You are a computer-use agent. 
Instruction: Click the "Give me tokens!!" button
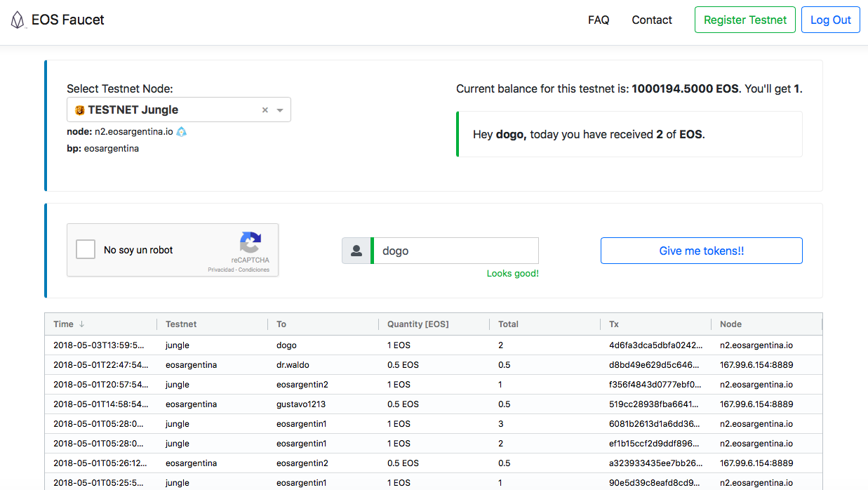point(701,251)
